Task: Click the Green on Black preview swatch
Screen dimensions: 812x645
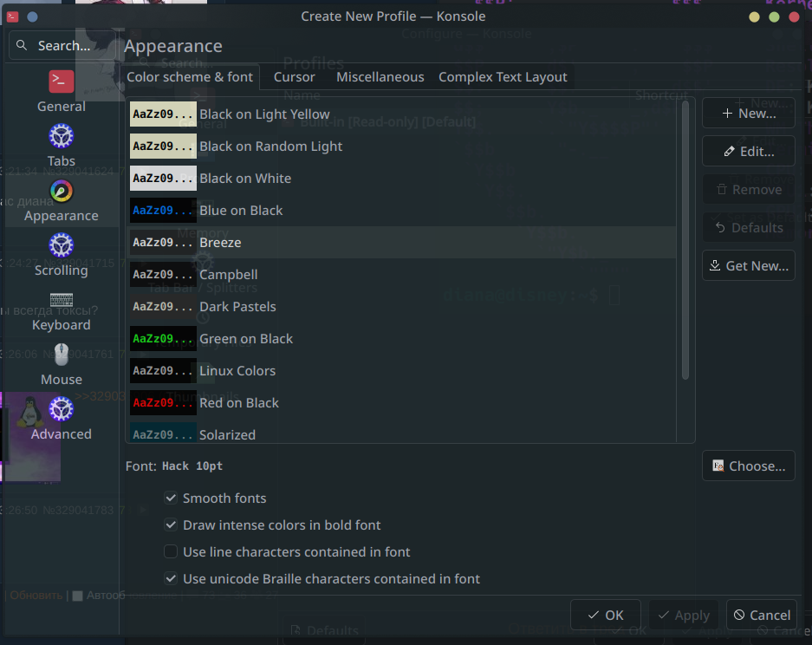Action: [163, 339]
